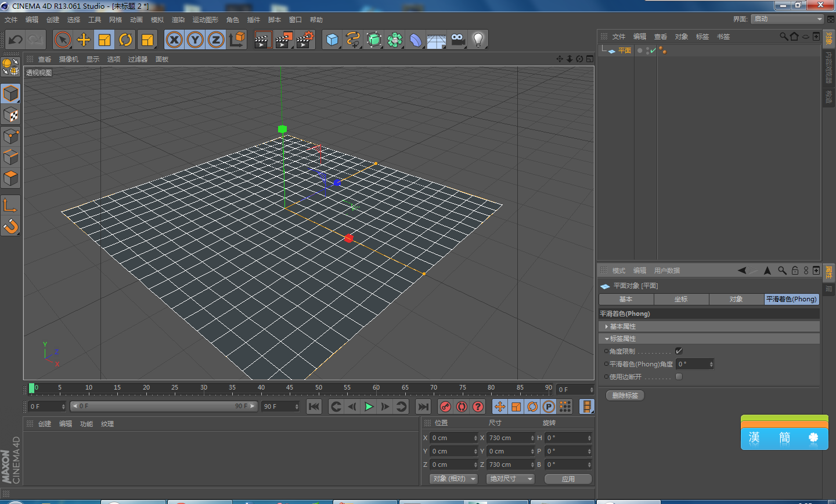836x504 pixels.
Task: Select the Move tool
Action: (x=84, y=39)
